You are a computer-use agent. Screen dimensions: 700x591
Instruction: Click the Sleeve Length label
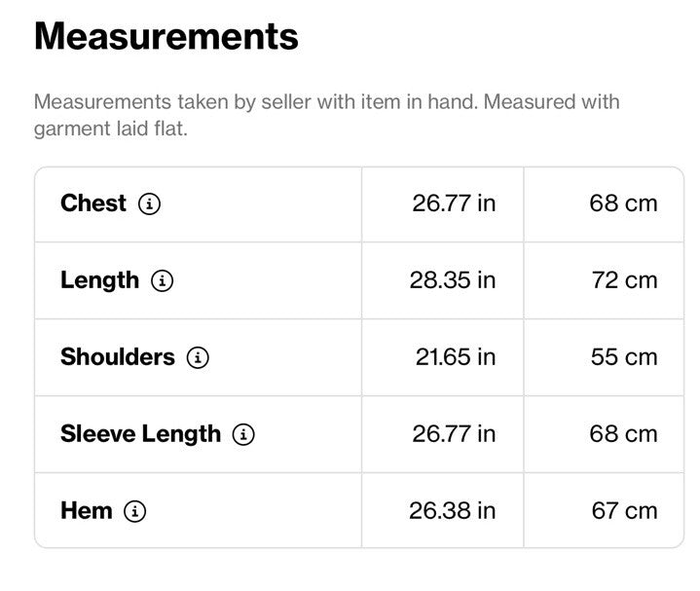[140, 435]
